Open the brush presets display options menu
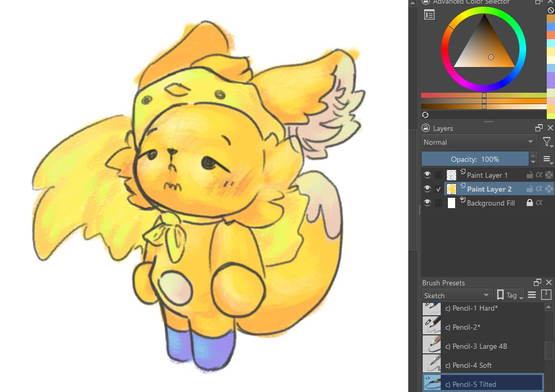 [532, 295]
